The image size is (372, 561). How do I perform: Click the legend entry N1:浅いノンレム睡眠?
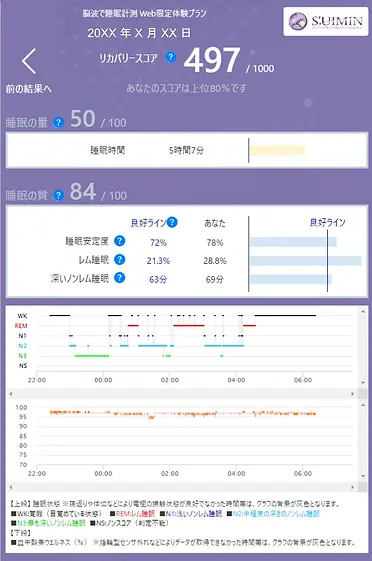[191, 514]
